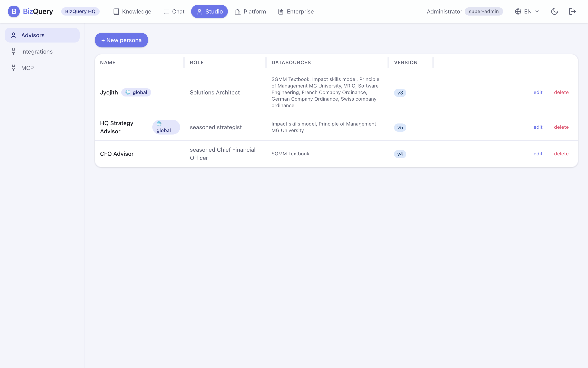Open the Knowledge tab
588x368 pixels.
[132, 11]
